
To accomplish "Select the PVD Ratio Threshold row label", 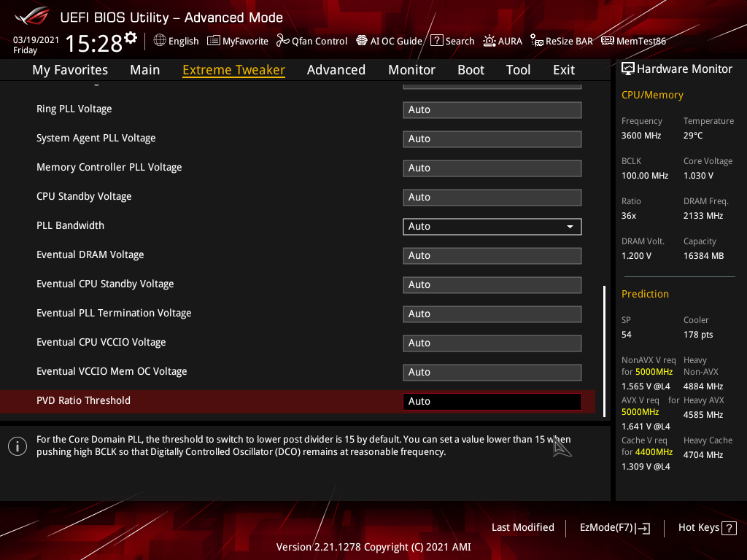I will (x=83, y=400).
